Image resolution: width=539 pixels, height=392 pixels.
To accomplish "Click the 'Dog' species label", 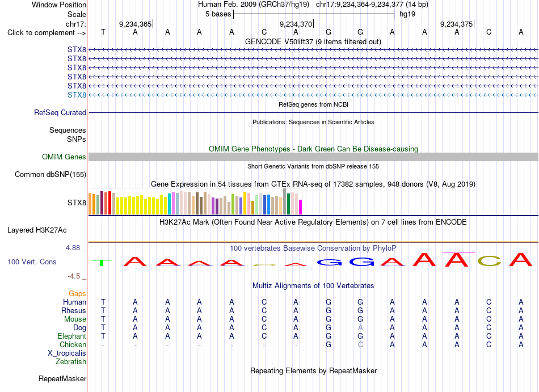I will tap(79, 328).
